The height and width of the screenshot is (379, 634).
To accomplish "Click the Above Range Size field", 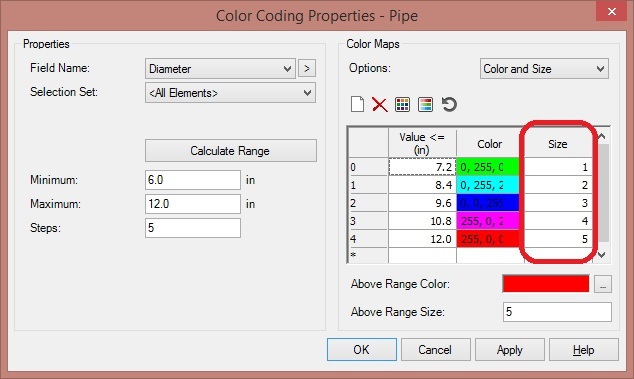I will (557, 312).
